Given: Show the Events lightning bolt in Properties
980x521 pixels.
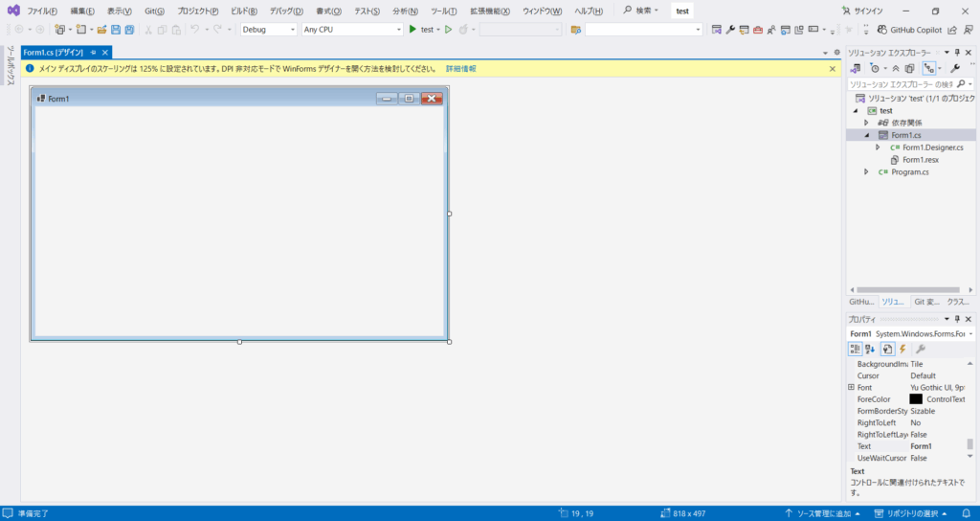Looking at the screenshot, I should click(x=902, y=349).
